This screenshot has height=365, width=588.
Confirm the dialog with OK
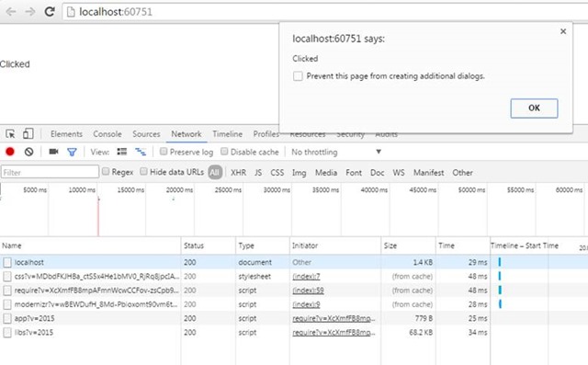534,108
